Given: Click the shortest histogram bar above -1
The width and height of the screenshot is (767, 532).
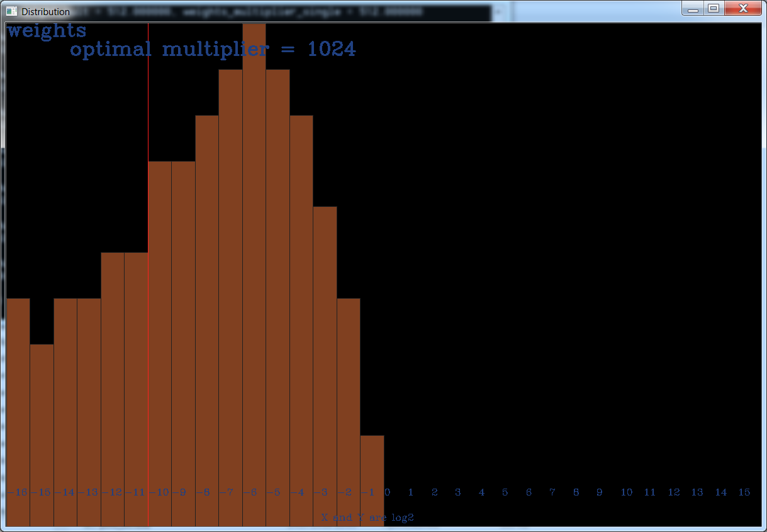Looking at the screenshot, I should [372, 480].
